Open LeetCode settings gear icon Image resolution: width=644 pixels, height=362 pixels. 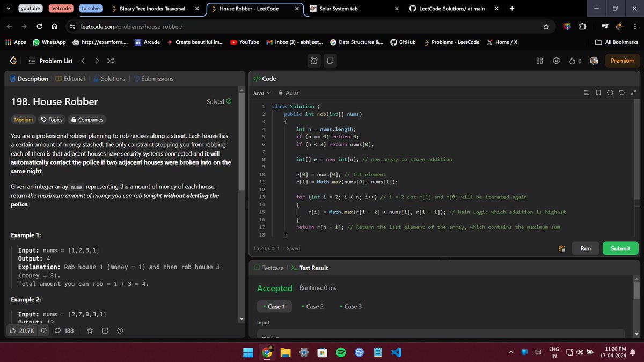[x=557, y=61]
